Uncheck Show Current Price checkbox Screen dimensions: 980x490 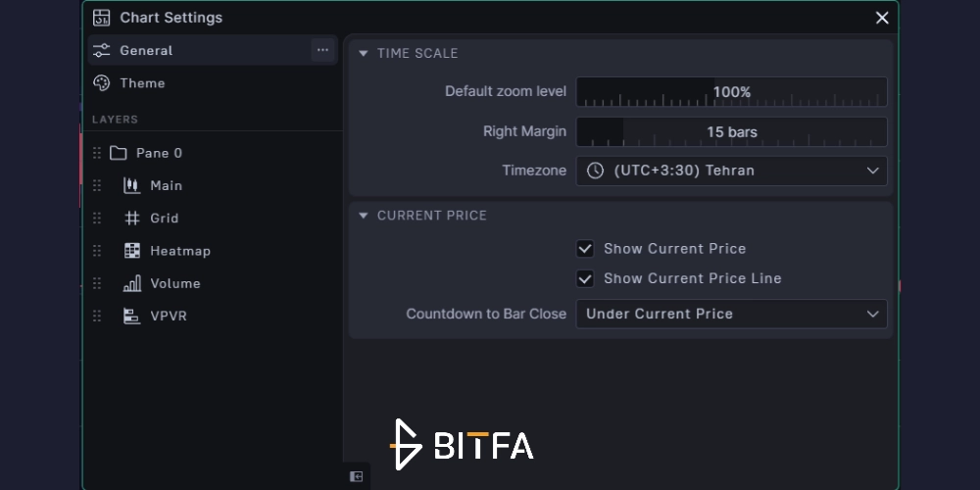click(585, 249)
